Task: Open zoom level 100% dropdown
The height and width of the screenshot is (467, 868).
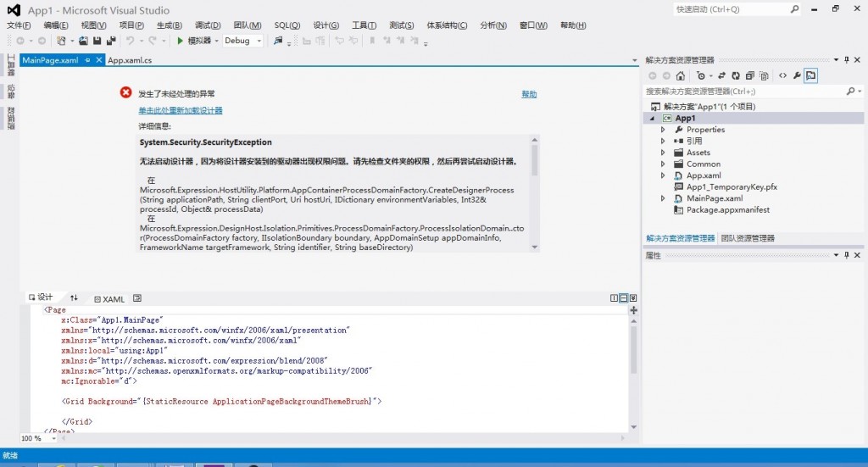Action: click(x=53, y=438)
